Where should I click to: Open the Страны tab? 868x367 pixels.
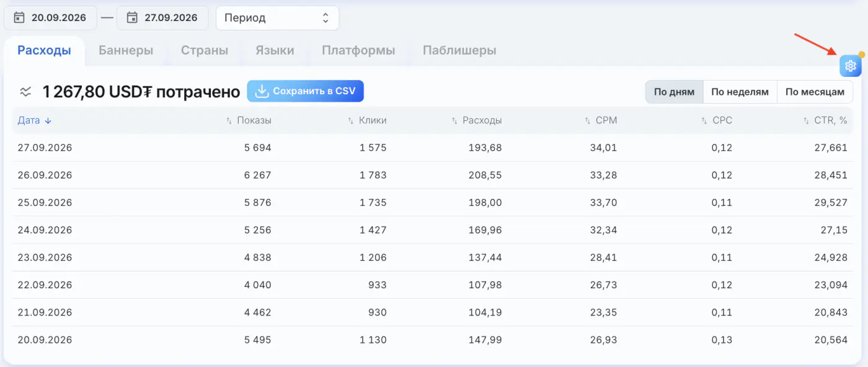(205, 50)
